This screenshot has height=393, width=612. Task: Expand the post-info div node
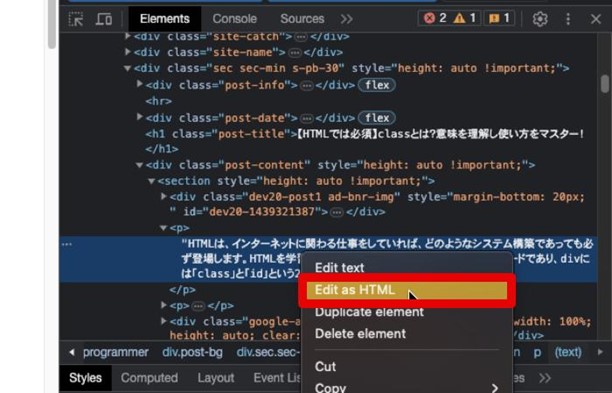pyautogui.click(x=139, y=84)
